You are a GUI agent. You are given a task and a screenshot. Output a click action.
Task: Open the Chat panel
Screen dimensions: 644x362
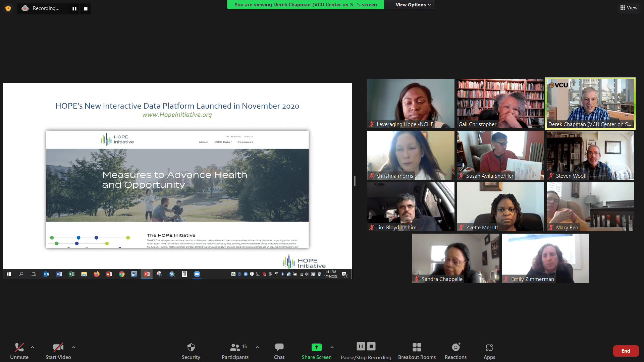click(x=279, y=351)
